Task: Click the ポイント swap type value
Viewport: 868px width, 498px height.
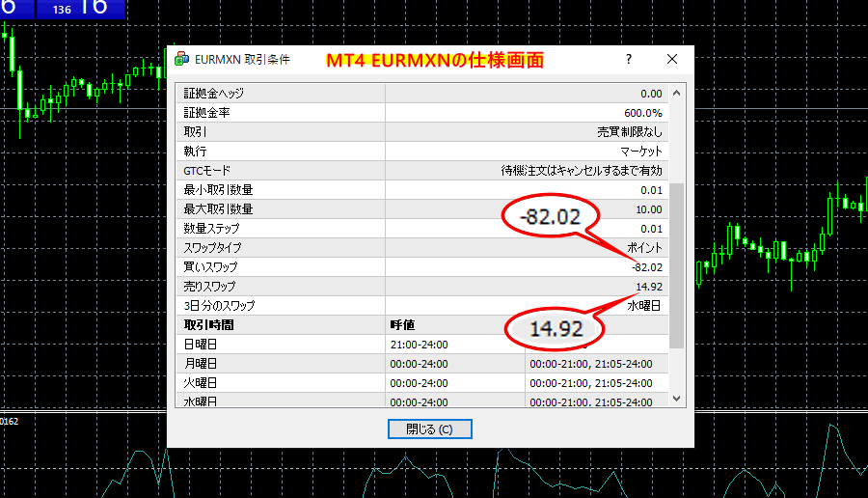Action: point(644,248)
